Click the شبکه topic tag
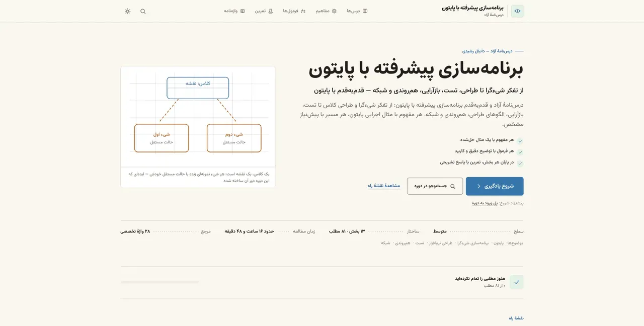 click(385, 243)
